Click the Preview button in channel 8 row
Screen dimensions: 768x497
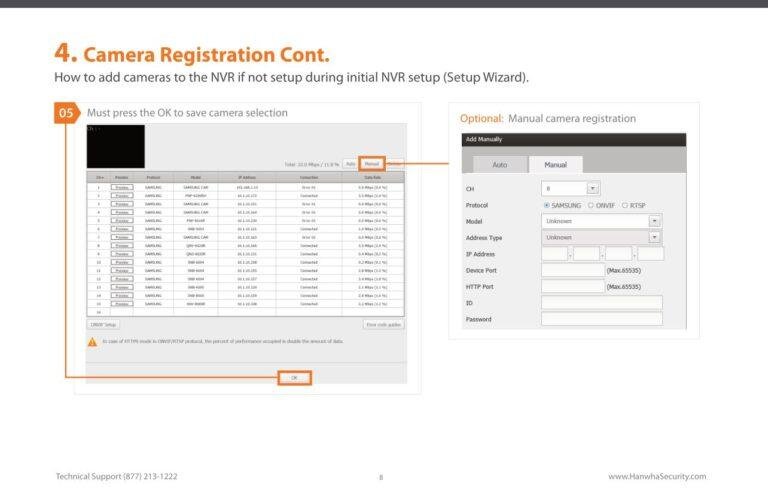click(x=122, y=246)
